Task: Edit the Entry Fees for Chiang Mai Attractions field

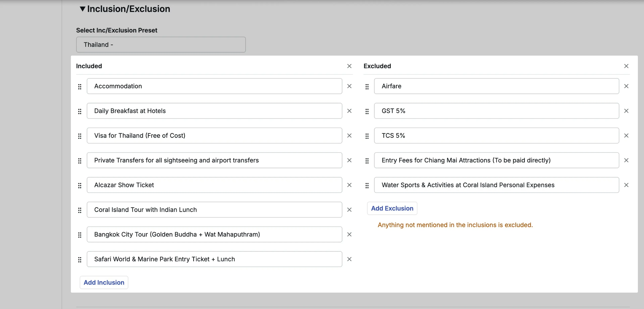Action: (496, 160)
